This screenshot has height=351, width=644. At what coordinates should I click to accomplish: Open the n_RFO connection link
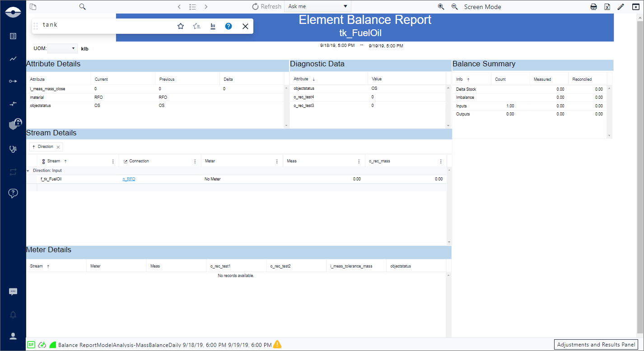129,179
